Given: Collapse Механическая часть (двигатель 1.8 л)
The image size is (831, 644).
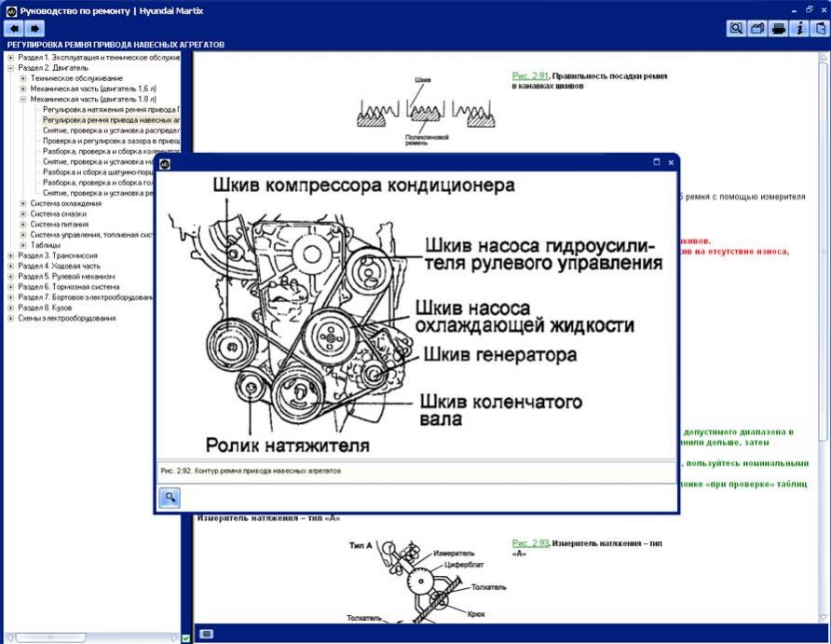Looking at the screenshot, I should coord(23,99).
